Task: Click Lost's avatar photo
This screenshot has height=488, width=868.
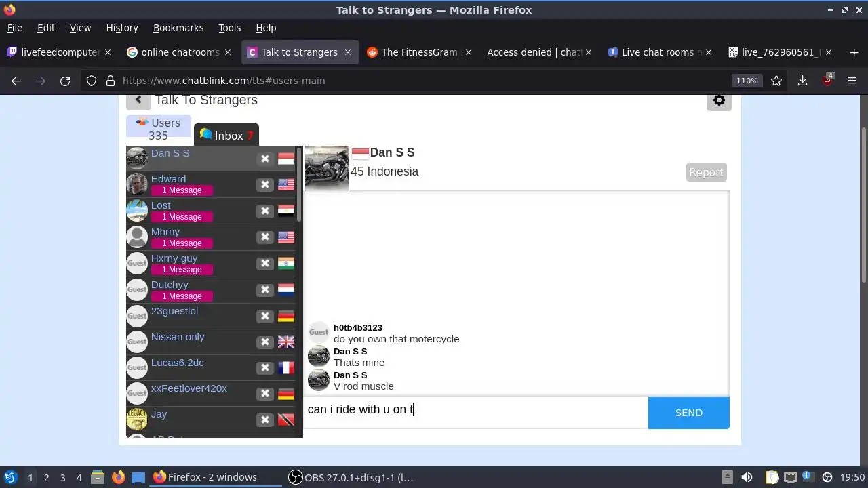Action: coord(137,211)
